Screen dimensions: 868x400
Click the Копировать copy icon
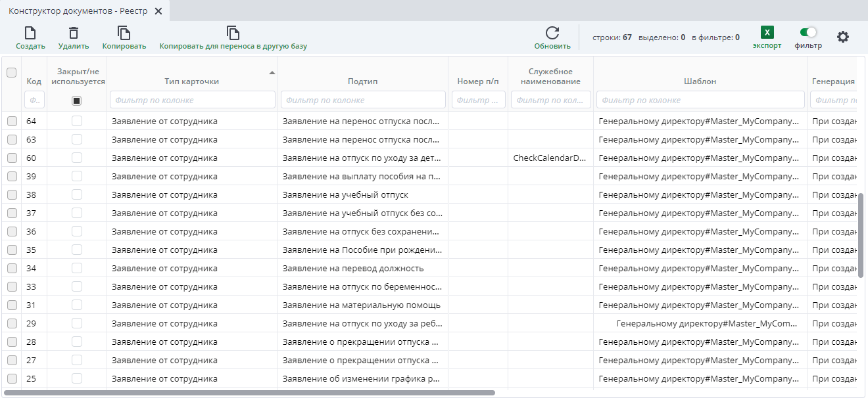[x=124, y=33]
